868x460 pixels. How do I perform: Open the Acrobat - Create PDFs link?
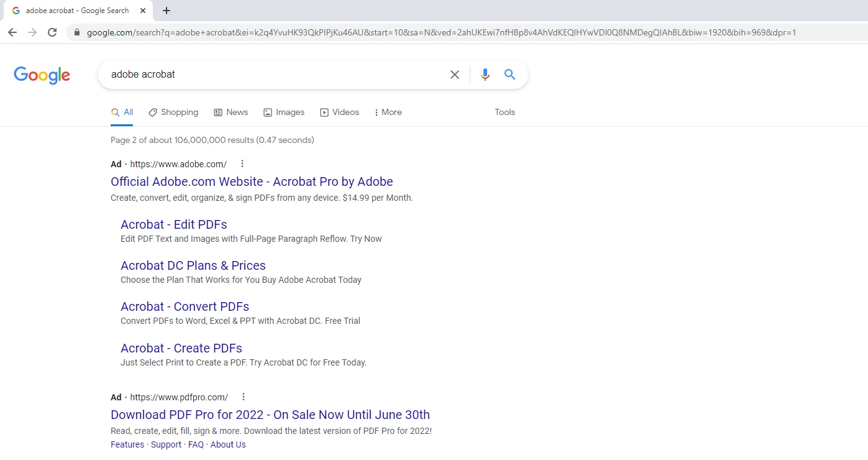point(181,348)
